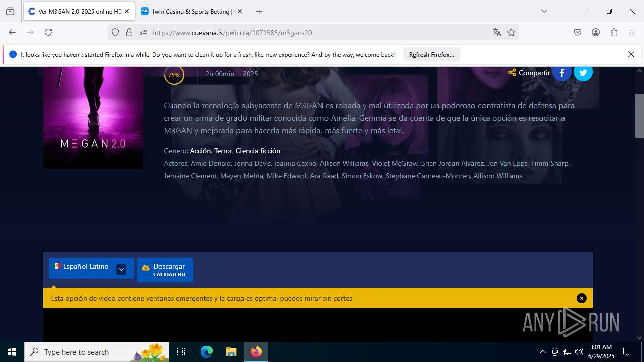Open Firefox application menu
This screenshot has height=362, width=644.
coord(632,32)
